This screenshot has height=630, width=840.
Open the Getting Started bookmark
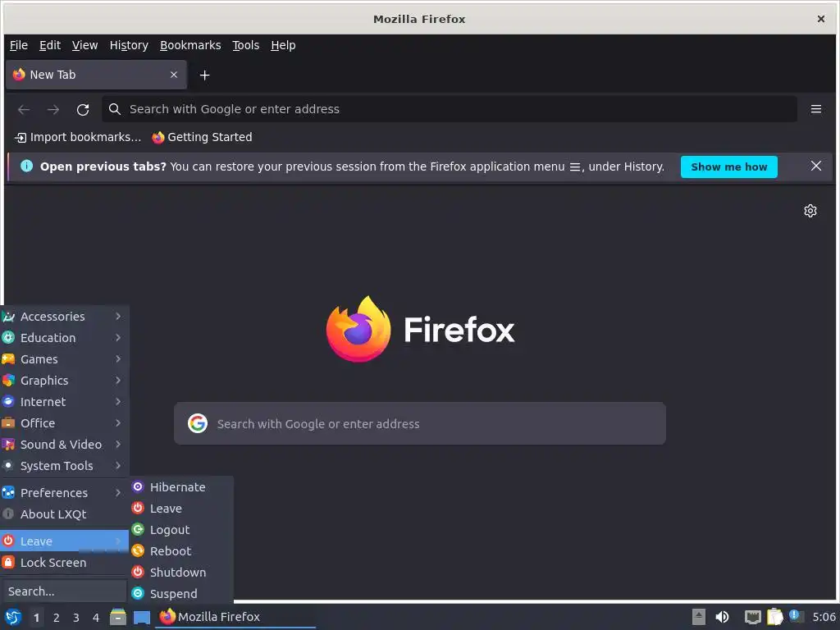(202, 137)
